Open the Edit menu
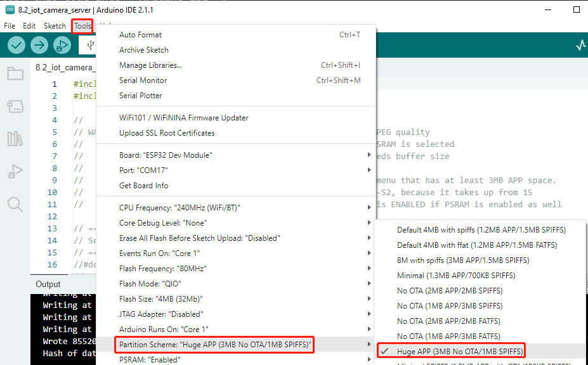Viewport: 588px width, 365px height. 29,26
